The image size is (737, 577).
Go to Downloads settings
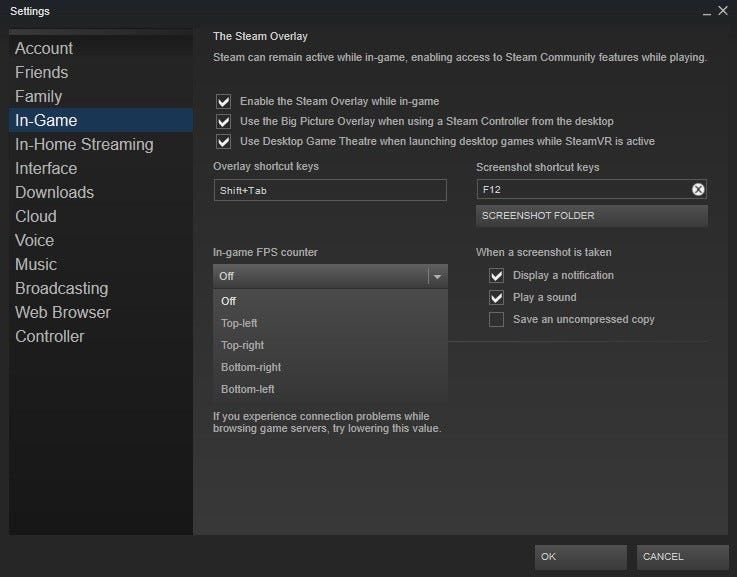coord(101,192)
